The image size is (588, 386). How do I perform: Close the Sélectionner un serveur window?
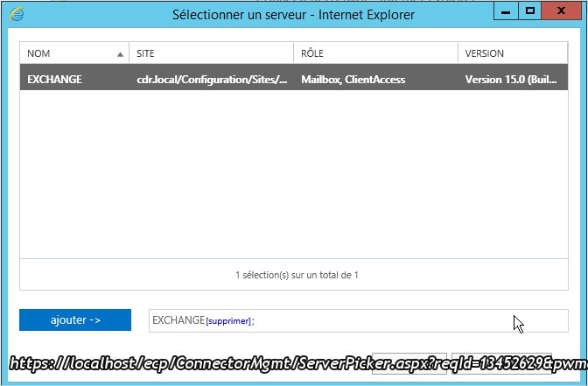point(561,11)
